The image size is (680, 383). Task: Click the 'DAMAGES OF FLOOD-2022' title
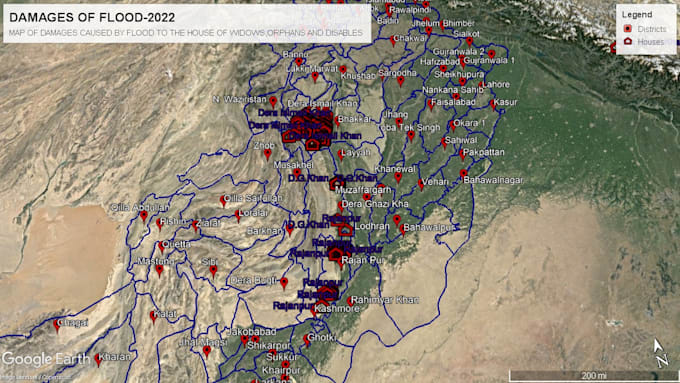tap(92, 17)
